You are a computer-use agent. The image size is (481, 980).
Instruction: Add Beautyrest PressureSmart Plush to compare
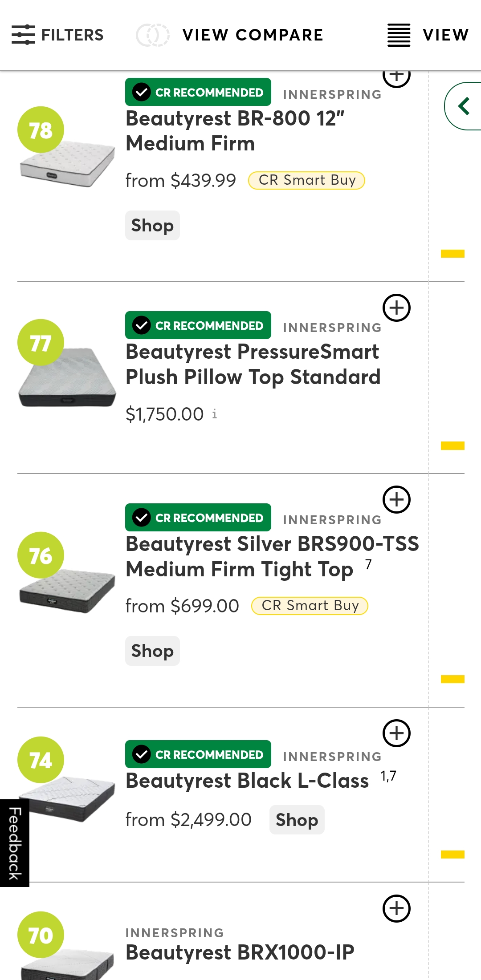point(396,308)
